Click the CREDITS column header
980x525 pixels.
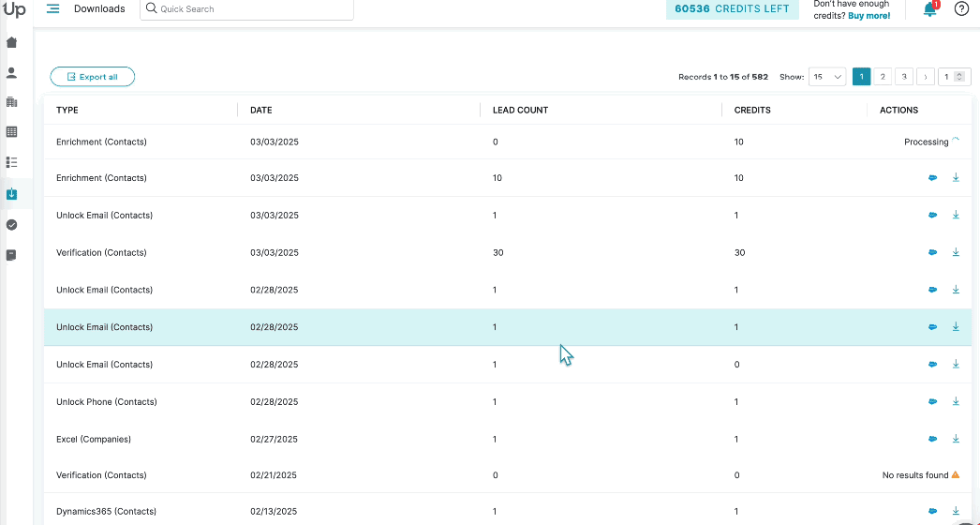(x=752, y=110)
